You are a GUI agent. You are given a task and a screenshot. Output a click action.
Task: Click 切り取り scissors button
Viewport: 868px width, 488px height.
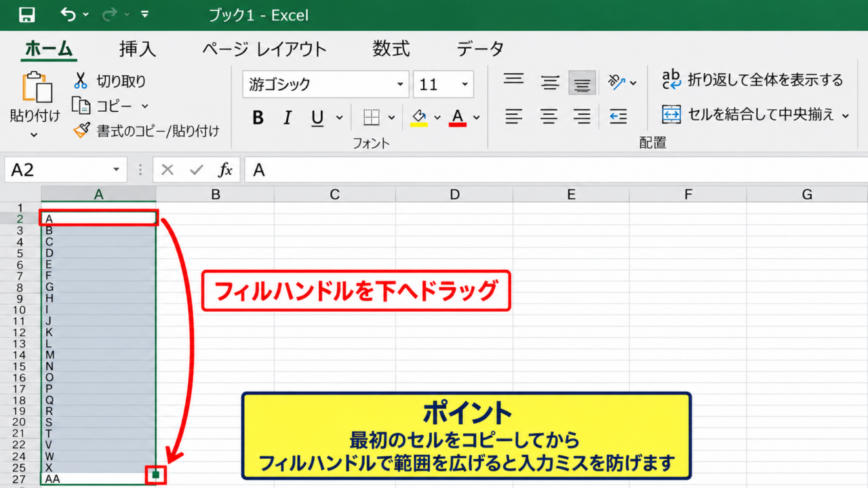(110, 81)
